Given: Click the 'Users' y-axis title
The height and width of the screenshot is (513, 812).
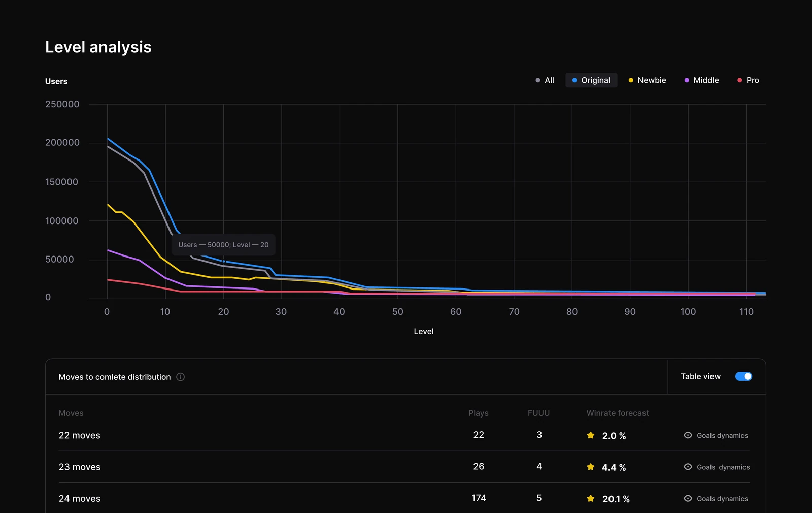Looking at the screenshot, I should 56,81.
